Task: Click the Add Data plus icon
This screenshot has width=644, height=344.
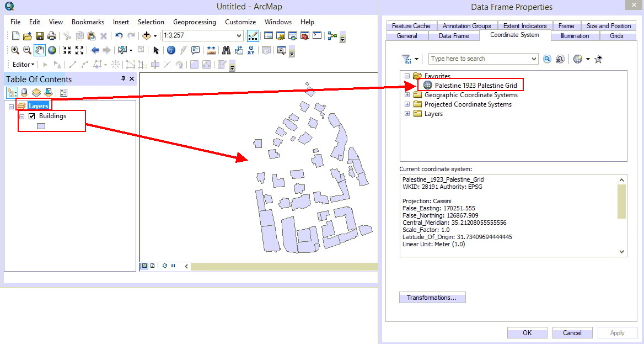Action: click(147, 36)
